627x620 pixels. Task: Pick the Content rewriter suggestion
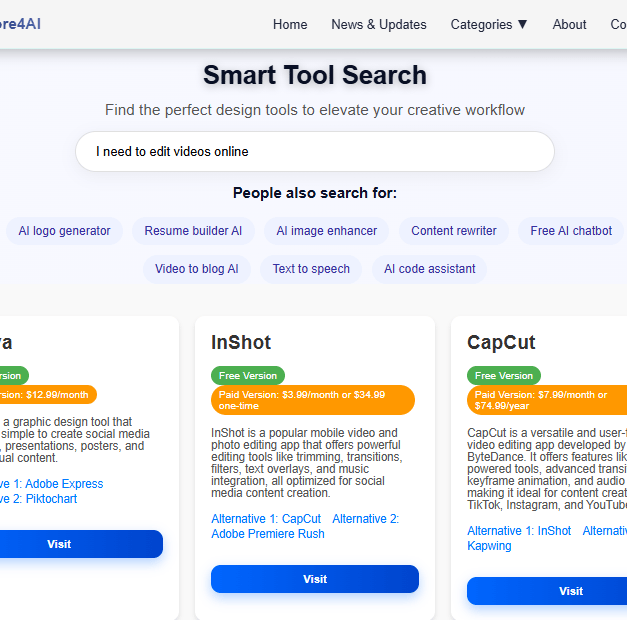coord(453,231)
